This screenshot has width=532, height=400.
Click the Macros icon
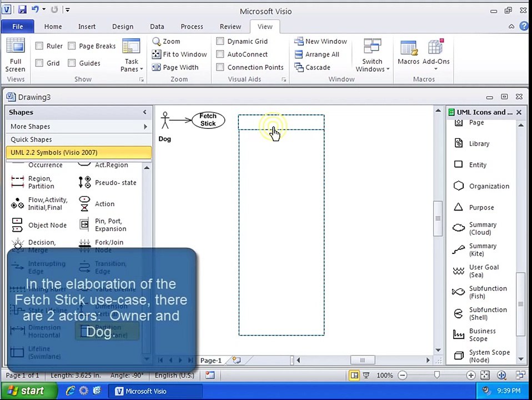point(409,52)
